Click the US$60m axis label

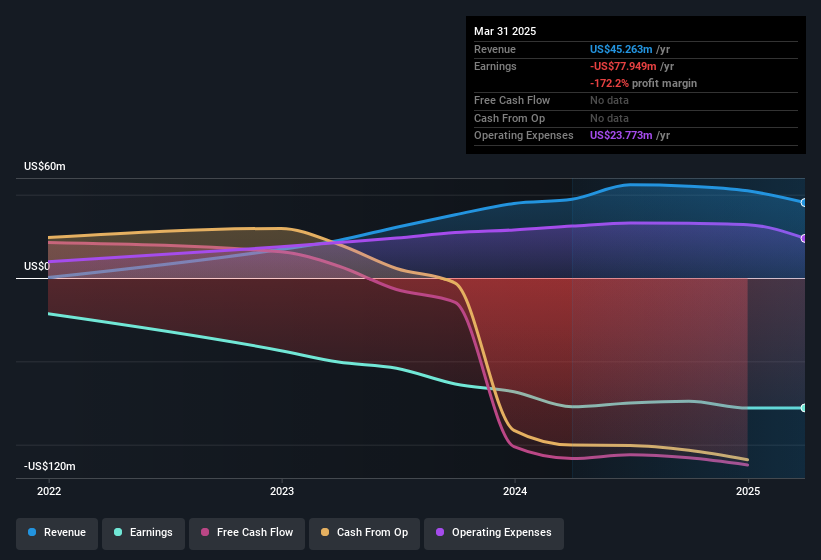tap(45, 166)
